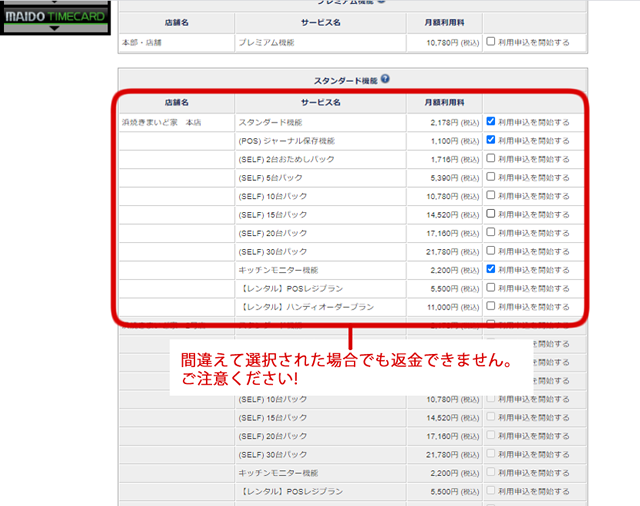Click the プレミアム機能 service name cell
Image resolution: width=640 pixels, height=506 pixels.
pyautogui.click(x=267, y=42)
